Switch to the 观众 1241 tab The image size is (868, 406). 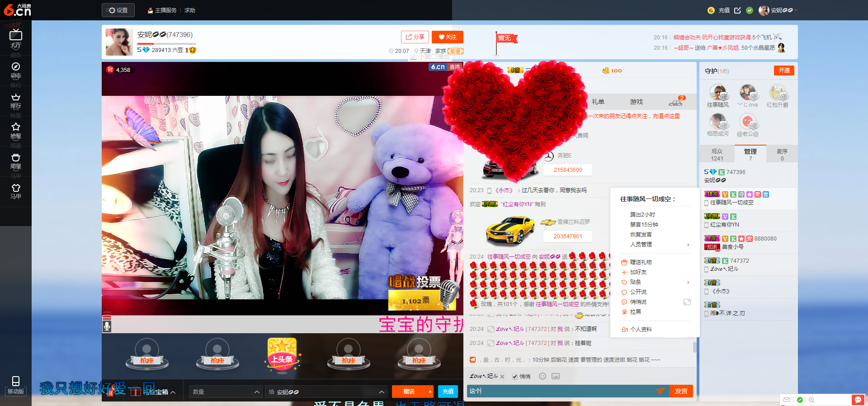[717, 155]
